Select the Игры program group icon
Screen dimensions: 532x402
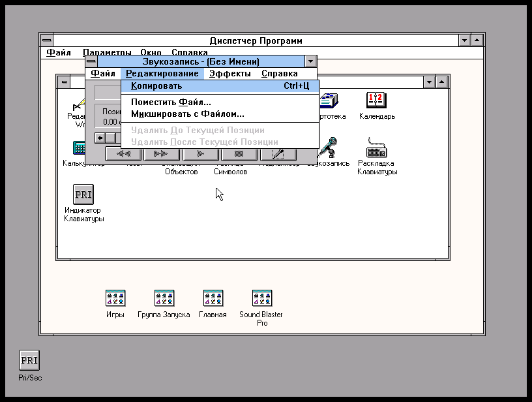coord(115,298)
